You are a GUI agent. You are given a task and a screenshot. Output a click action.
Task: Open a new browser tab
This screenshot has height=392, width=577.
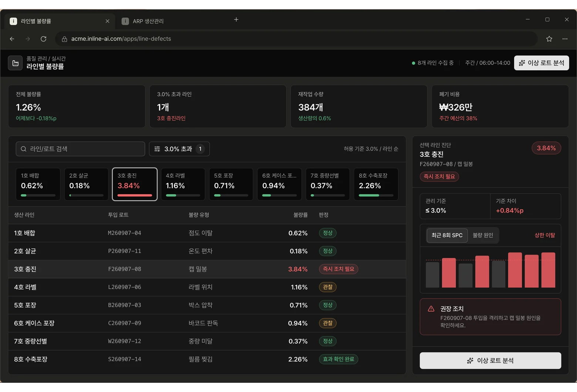tap(236, 20)
